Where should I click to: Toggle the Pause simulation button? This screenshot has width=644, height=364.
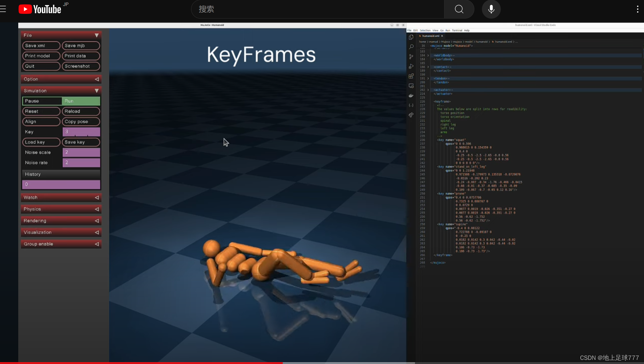(42, 101)
